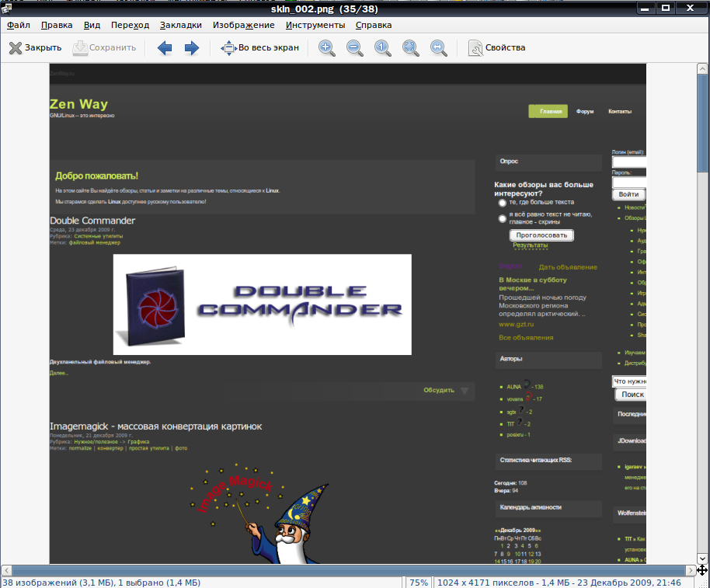
Task: Click the horizontal scrollbar right arrow
Action: 691,570
